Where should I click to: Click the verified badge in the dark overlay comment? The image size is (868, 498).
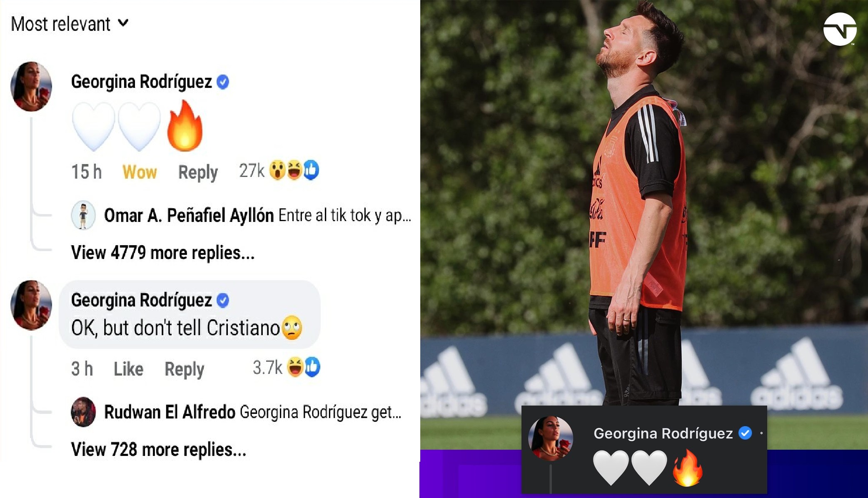point(745,433)
